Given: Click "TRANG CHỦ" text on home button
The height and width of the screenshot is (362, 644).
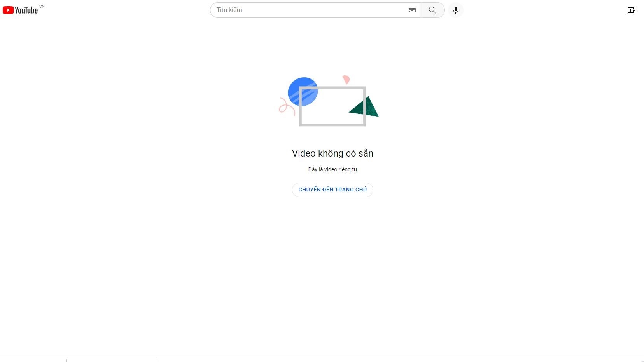Looking at the screenshot, I should point(351,190).
